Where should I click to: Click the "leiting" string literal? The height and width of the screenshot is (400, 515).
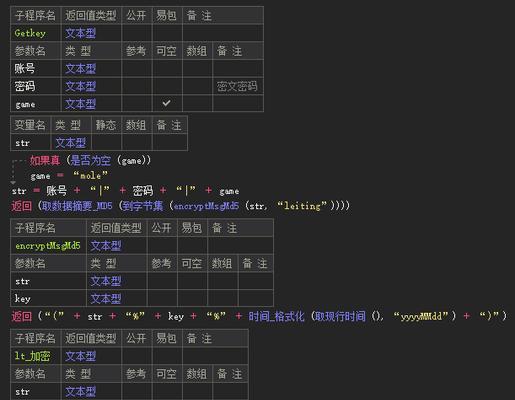coord(302,206)
